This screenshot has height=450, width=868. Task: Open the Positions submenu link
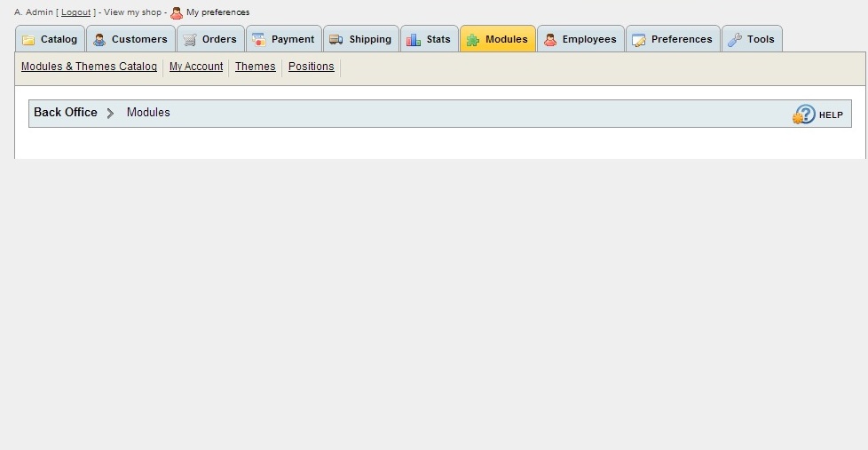[x=312, y=67]
